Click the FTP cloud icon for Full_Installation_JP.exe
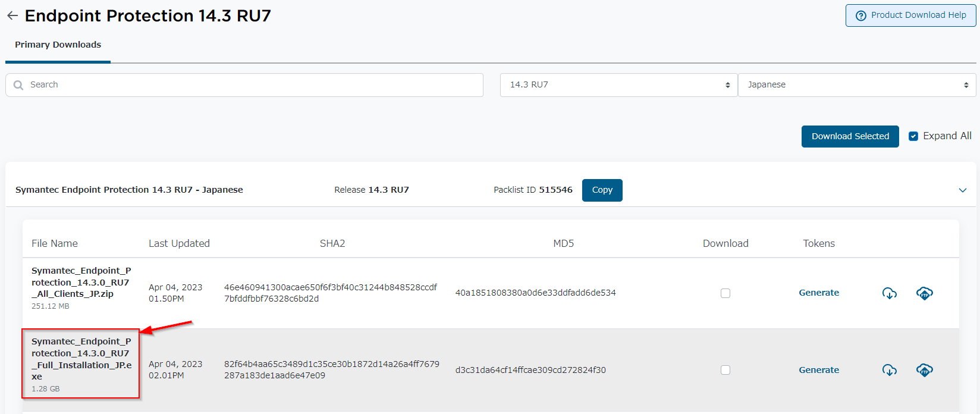The height and width of the screenshot is (414, 980). (924, 370)
